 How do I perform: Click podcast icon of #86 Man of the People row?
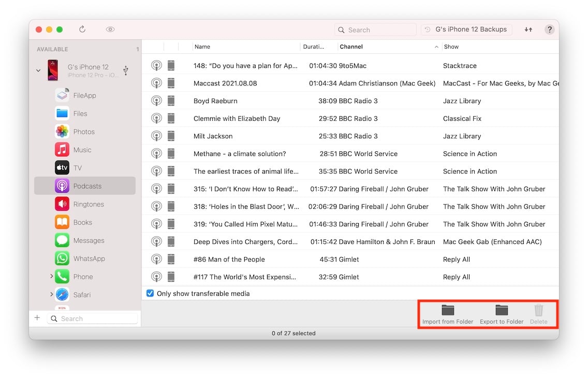point(156,259)
